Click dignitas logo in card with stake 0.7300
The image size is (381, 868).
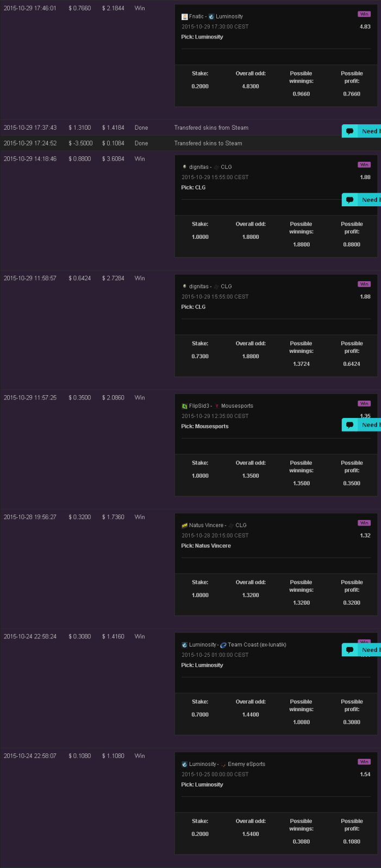[x=184, y=287]
